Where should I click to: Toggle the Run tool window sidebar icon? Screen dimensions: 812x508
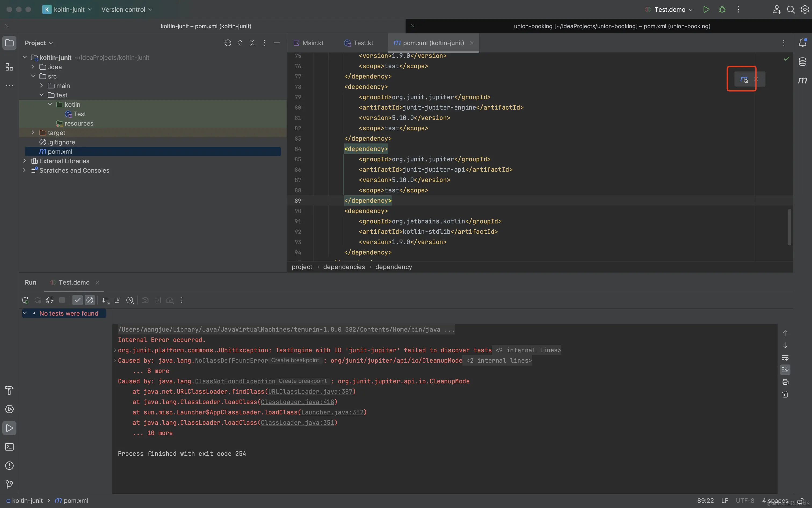(9, 428)
